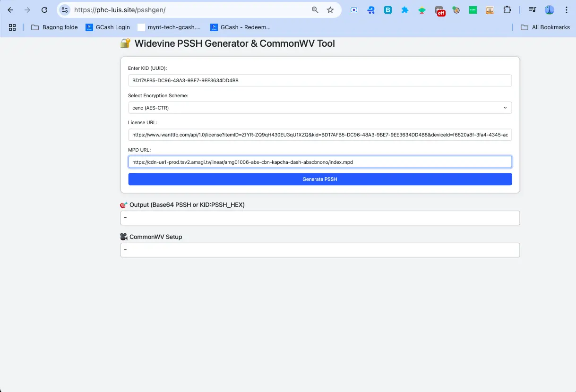Go forward to the next page
Screen dimensions: 576x392
[x=27, y=10]
